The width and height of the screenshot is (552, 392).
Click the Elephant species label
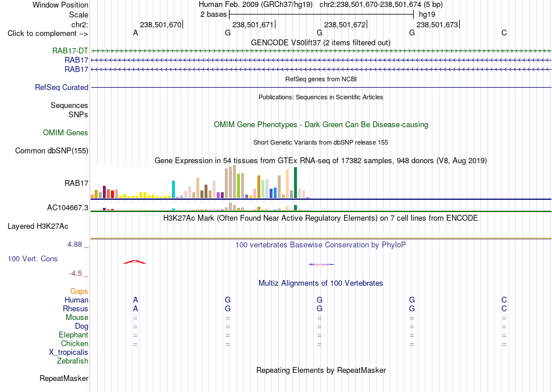click(x=74, y=335)
